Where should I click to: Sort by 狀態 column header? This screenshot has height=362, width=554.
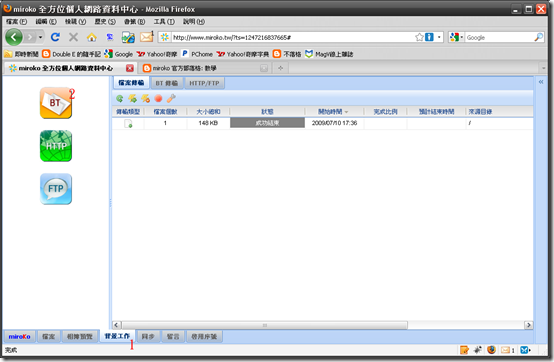tap(267, 112)
